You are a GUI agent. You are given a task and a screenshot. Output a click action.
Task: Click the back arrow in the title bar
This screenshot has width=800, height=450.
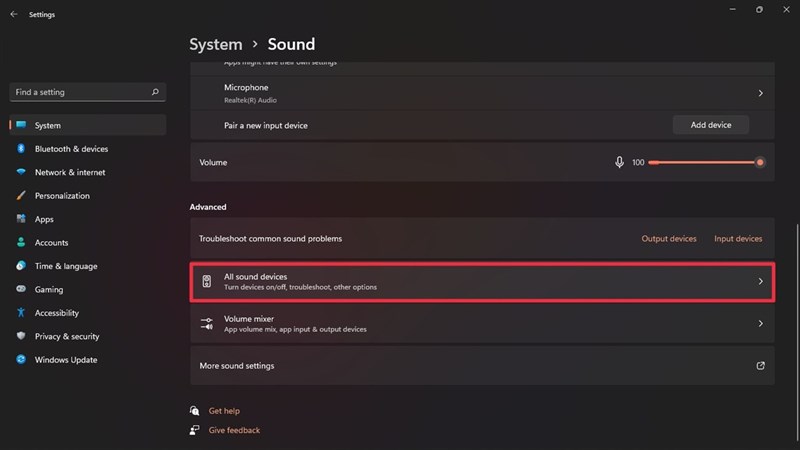(13, 15)
